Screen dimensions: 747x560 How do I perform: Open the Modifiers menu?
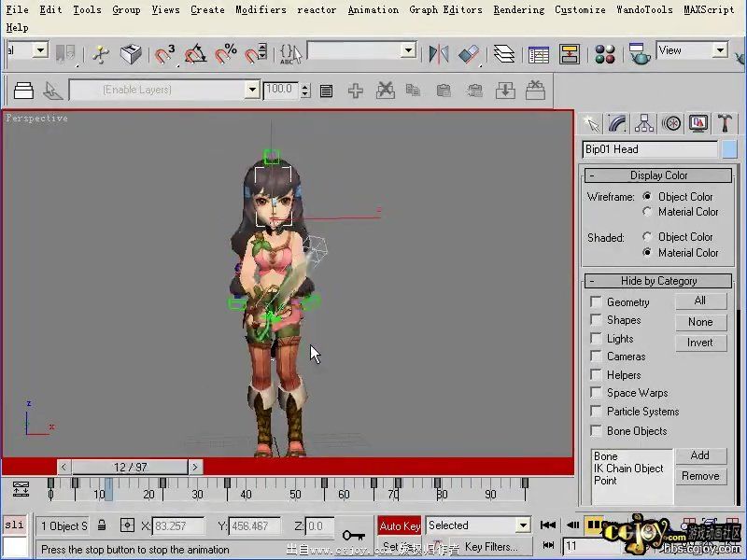click(x=261, y=9)
